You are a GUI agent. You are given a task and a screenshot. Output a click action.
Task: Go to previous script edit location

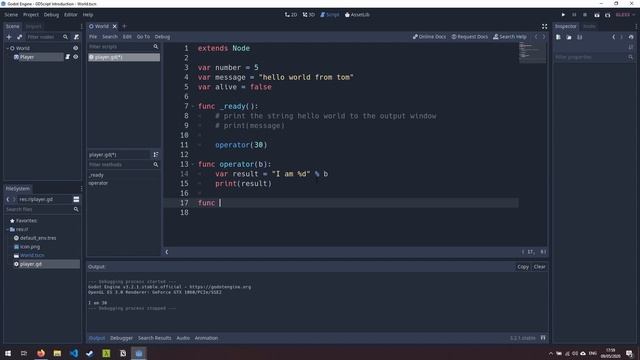coord(536,37)
